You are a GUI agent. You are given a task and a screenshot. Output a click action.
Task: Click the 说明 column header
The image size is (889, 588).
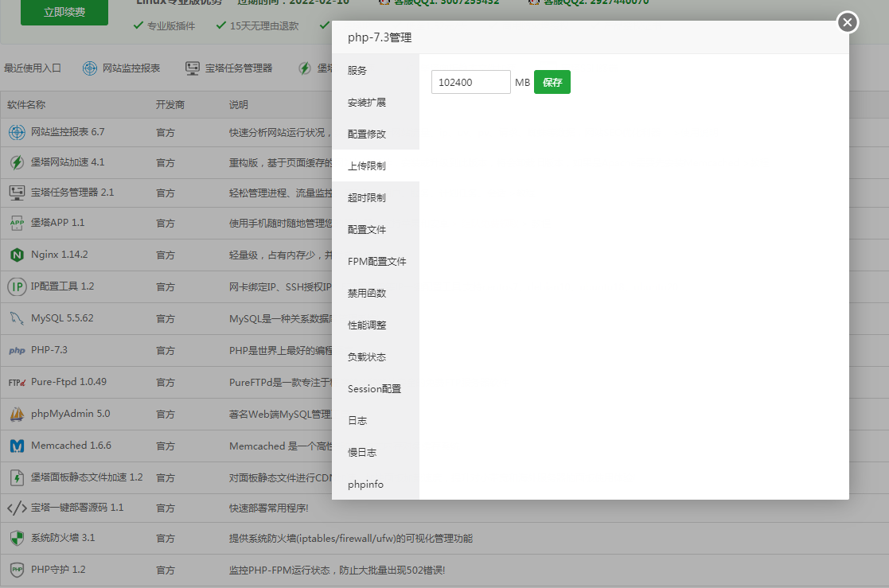(239, 104)
